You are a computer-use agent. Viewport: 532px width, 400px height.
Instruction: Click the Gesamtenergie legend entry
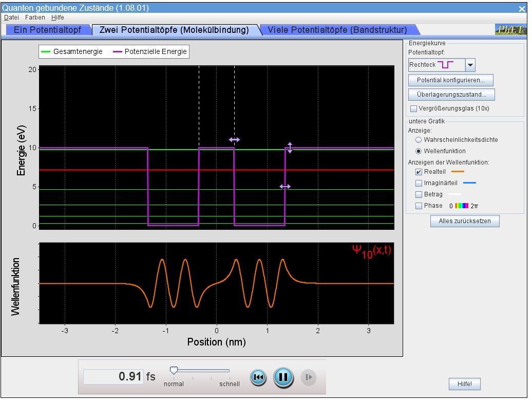coord(71,51)
